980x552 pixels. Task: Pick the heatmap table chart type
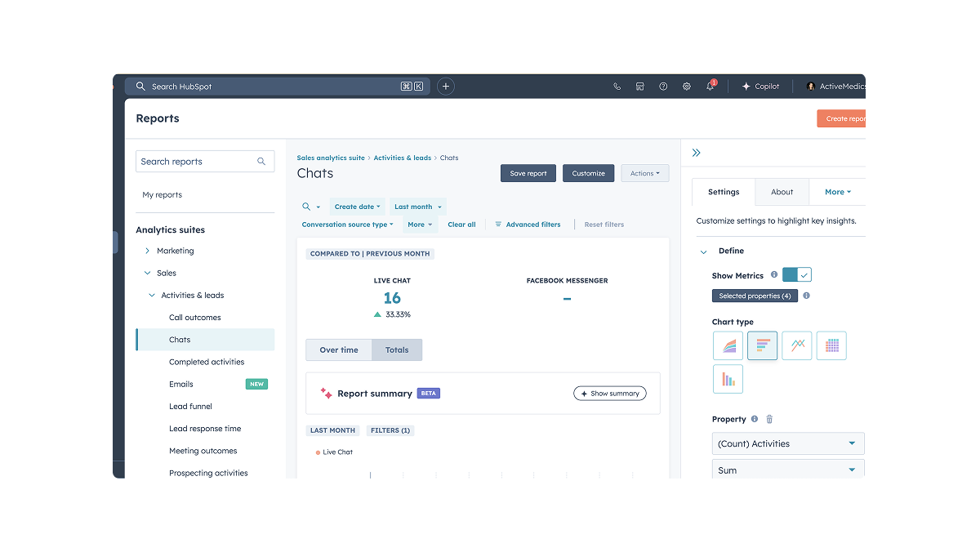(x=831, y=345)
